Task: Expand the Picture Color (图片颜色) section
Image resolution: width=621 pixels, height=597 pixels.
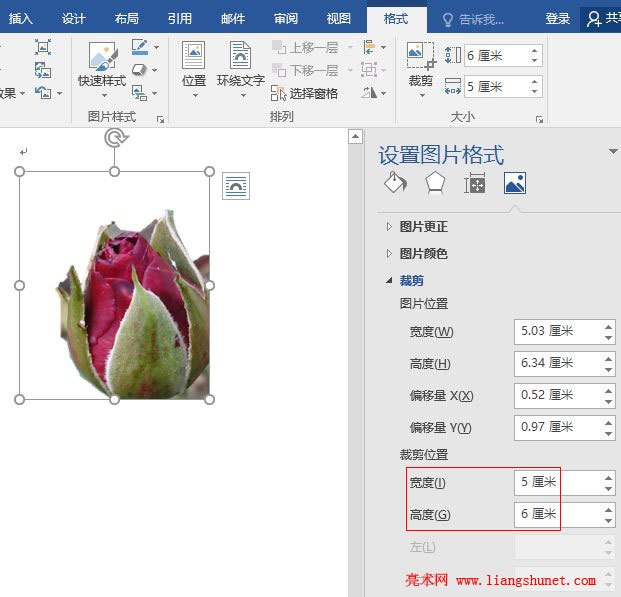Action: click(423, 254)
